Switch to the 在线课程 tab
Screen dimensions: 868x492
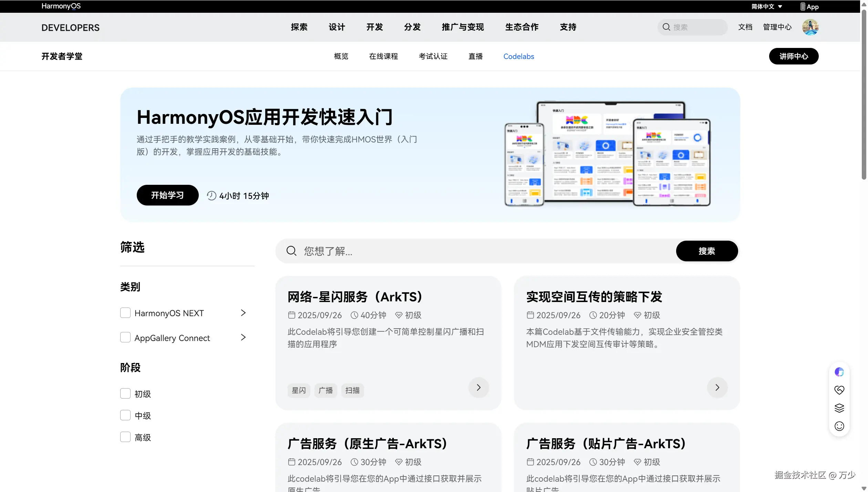click(383, 56)
